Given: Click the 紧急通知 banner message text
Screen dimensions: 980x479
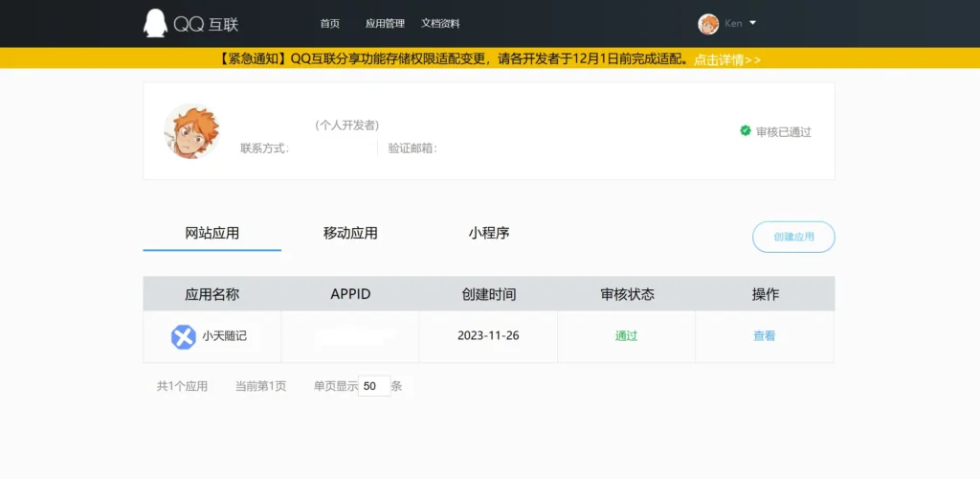Looking at the screenshot, I should coord(455,60).
